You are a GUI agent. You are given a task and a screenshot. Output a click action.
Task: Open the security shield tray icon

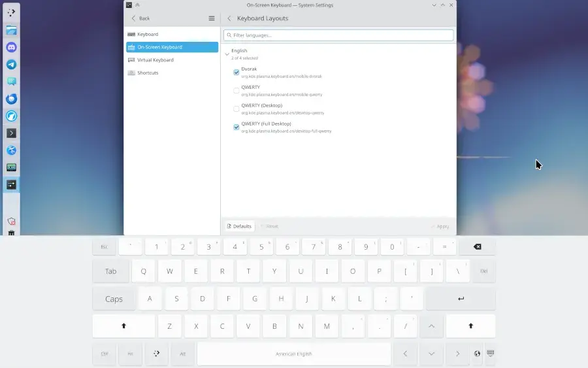pos(11,222)
